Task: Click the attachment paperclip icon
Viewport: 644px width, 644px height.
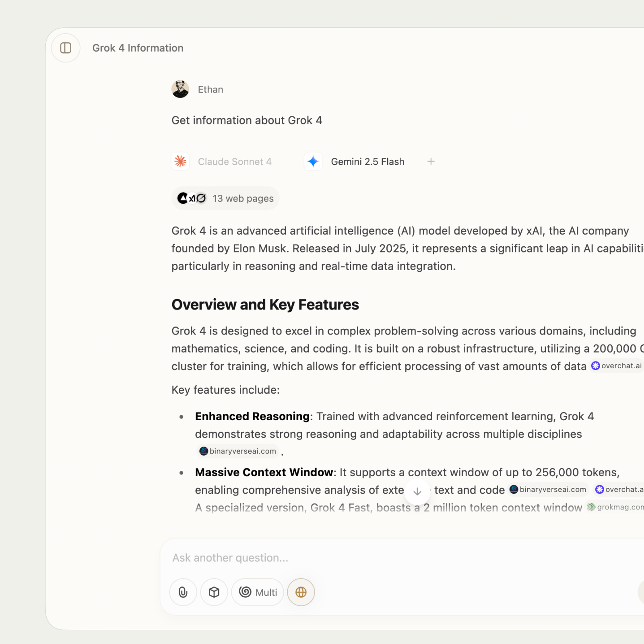Action: (x=182, y=592)
